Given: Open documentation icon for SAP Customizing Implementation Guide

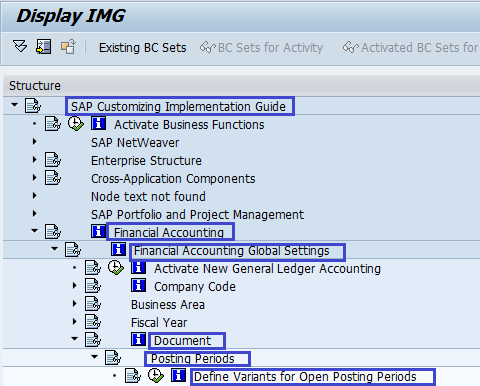Looking at the screenshot, I should coord(33,106).
